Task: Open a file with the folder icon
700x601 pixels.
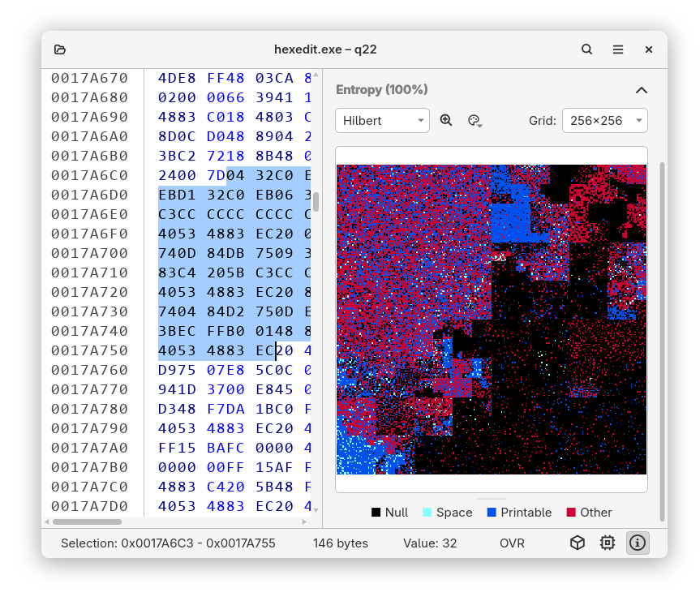Action: (60, 49)
